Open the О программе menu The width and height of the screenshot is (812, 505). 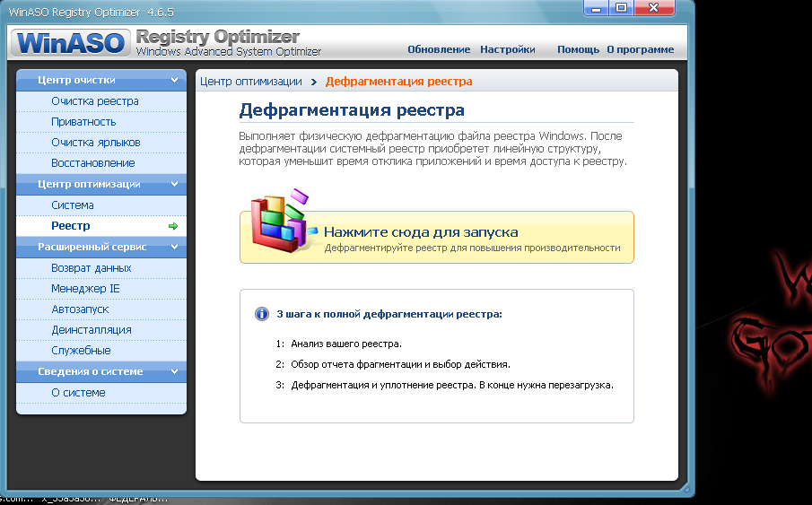[641, 49]
